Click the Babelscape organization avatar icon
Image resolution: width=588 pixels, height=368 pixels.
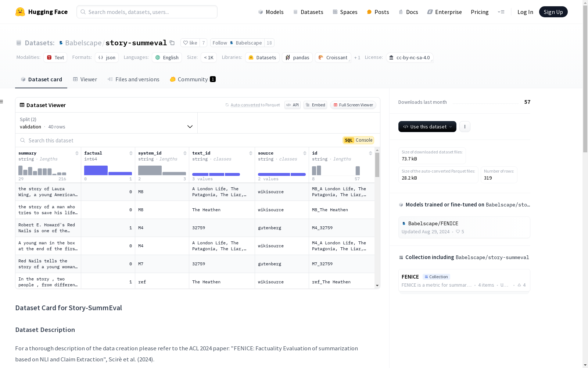(61, 43)
